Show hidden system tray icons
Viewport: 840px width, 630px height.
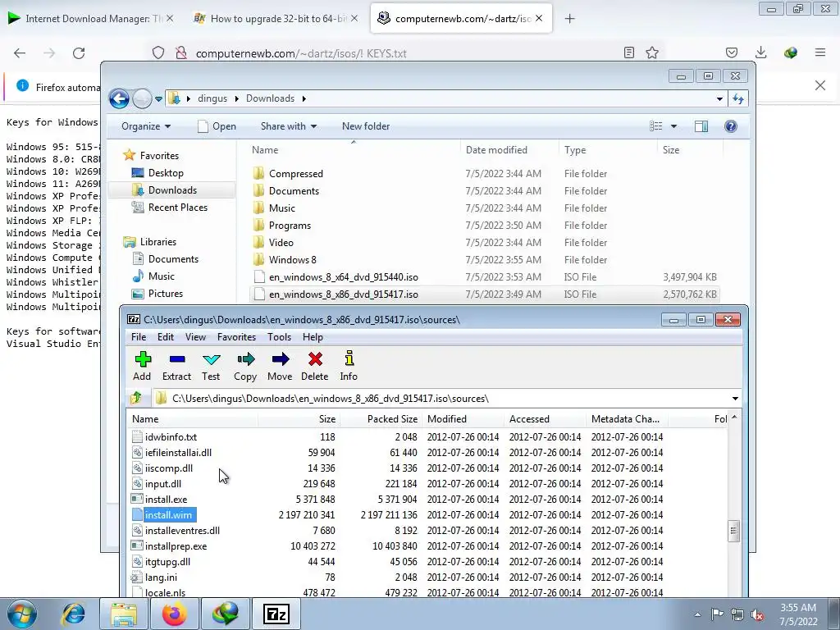(x=697, y=614)
